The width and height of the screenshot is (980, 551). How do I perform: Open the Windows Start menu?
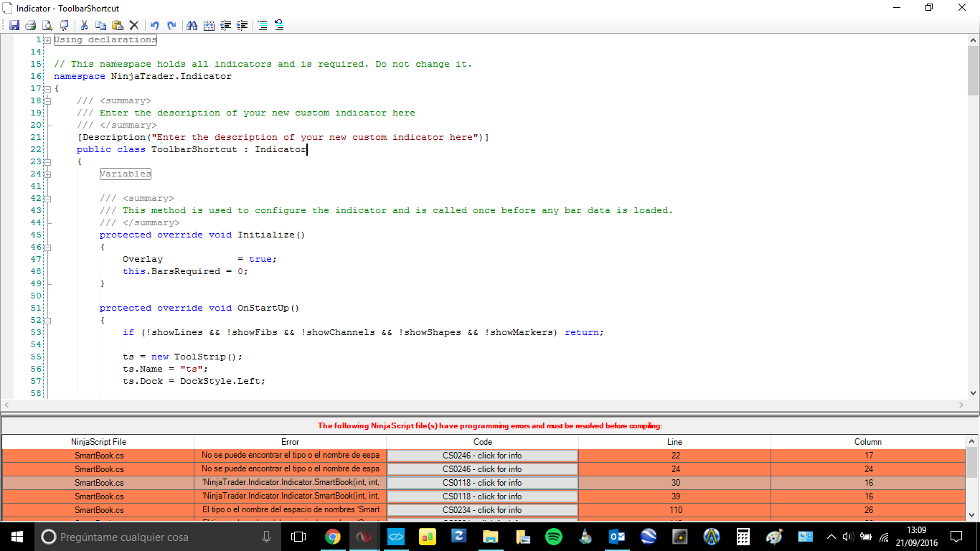(17, 536)
